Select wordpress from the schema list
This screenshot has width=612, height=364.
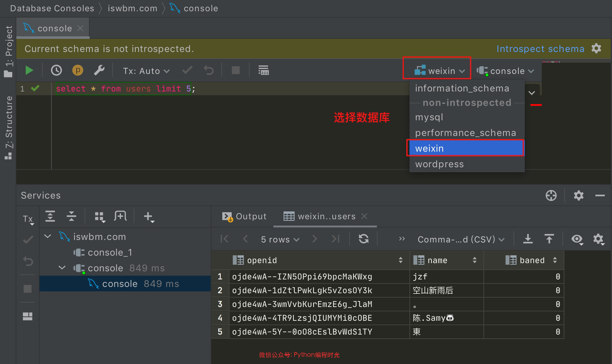pos(439,164)
